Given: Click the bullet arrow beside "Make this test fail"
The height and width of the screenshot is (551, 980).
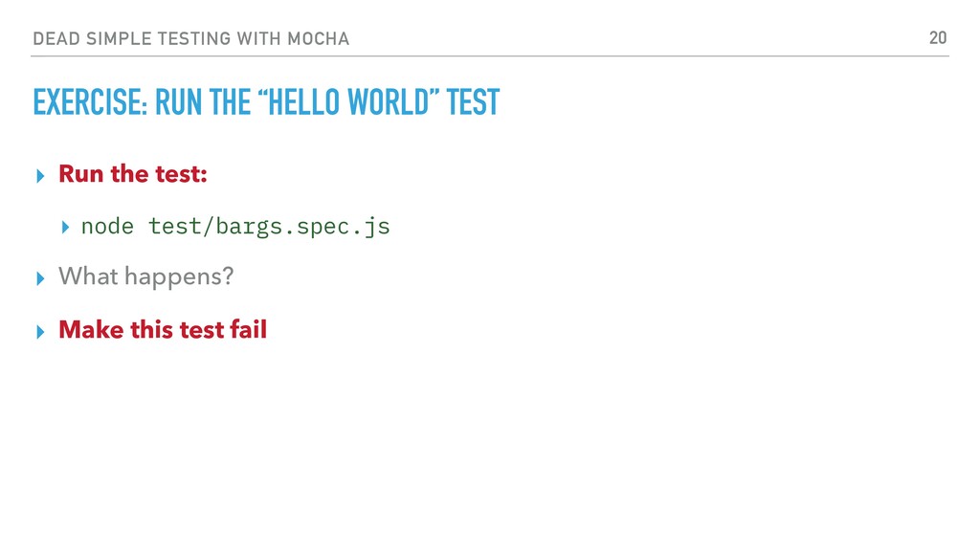Looking at the screenshot, I should pyautogui.click(x=40, y=332).
